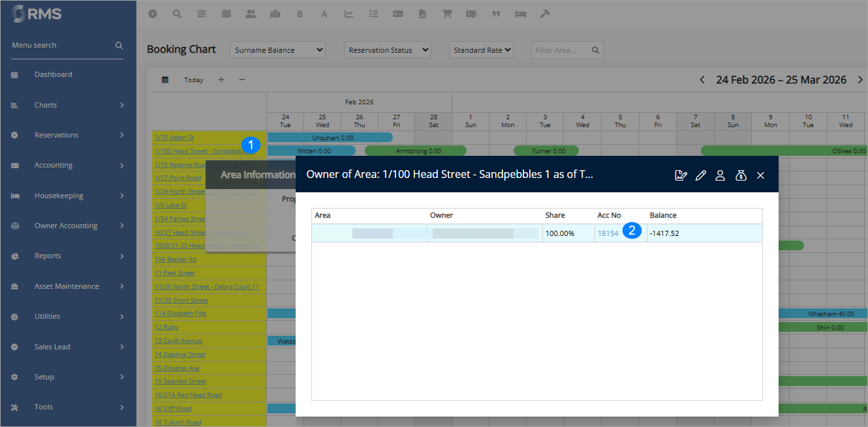Click the magnifier search icon in top toolbar

pyautogui.click(x=177, y=14)
